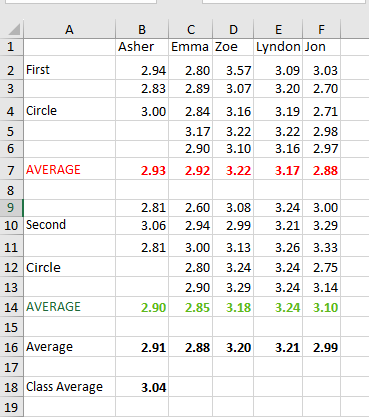Click Asher's red average 2.93
The width and height of the screenshot is (369, 417).
coord(142,170)
